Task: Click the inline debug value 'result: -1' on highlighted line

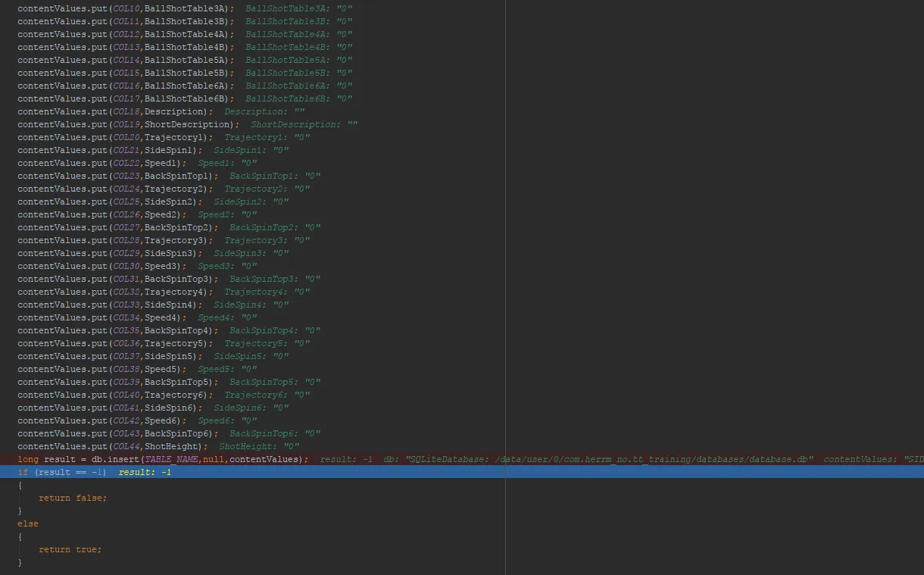Action: point(145,472)
